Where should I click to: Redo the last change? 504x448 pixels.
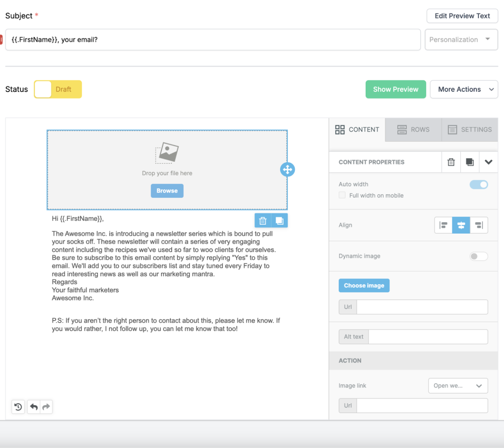point(46,407)
